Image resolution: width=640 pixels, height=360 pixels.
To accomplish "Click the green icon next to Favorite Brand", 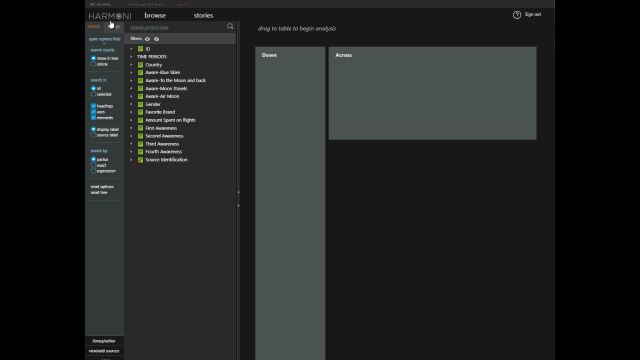I will (140, 112).
